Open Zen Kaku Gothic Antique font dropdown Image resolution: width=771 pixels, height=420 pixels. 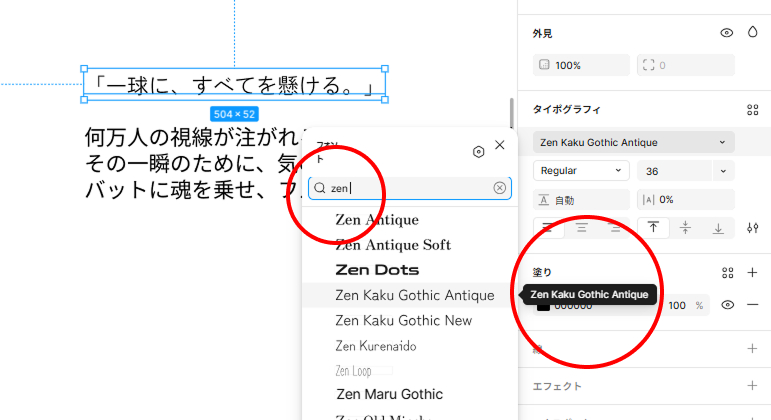pyautogui.click(x=633, y=142)
